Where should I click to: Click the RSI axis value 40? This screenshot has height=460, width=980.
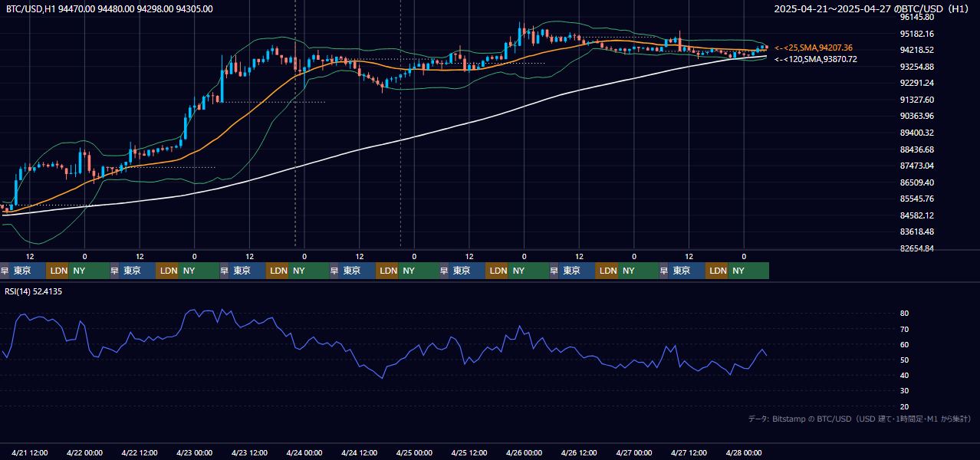tap(904, 375)
